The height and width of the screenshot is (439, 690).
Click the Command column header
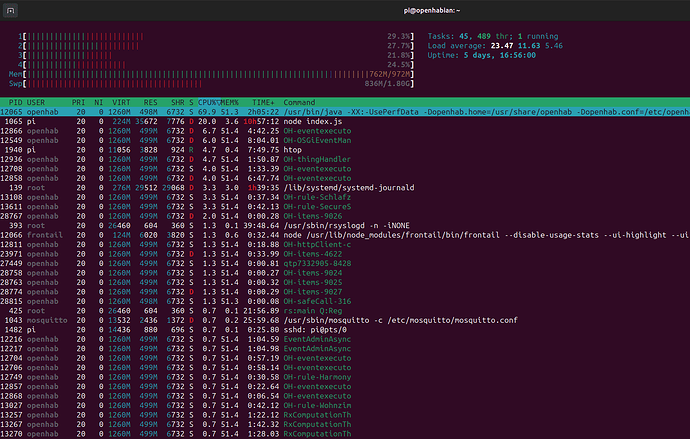coord(300,102)
